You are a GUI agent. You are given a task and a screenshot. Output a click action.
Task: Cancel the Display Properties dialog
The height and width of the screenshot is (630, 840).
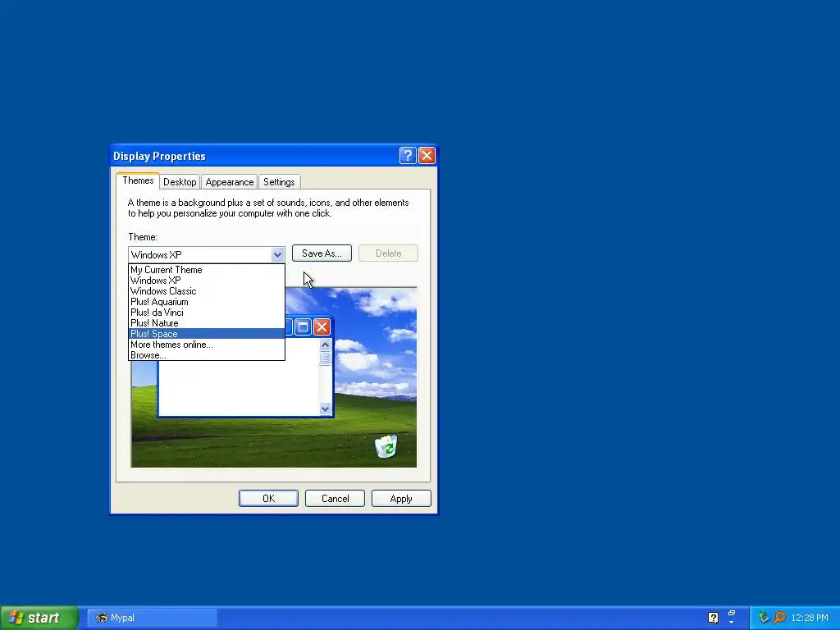335,498
